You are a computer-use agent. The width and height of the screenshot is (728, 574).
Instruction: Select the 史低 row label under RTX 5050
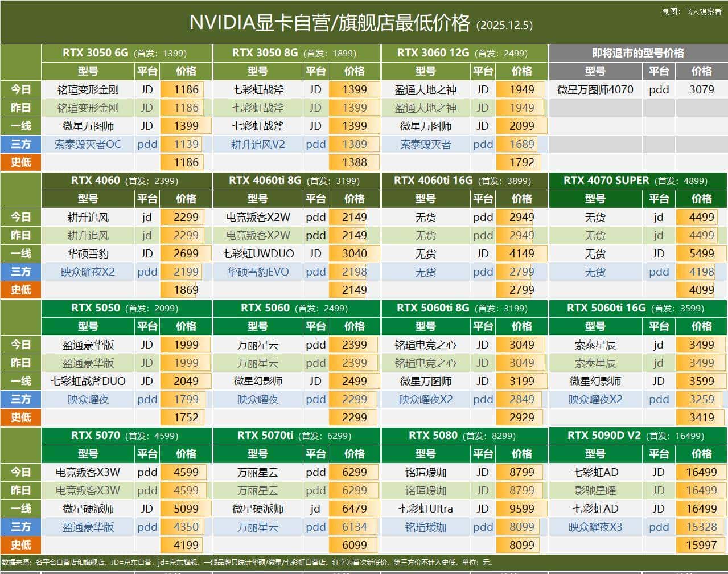pos(21,417)
